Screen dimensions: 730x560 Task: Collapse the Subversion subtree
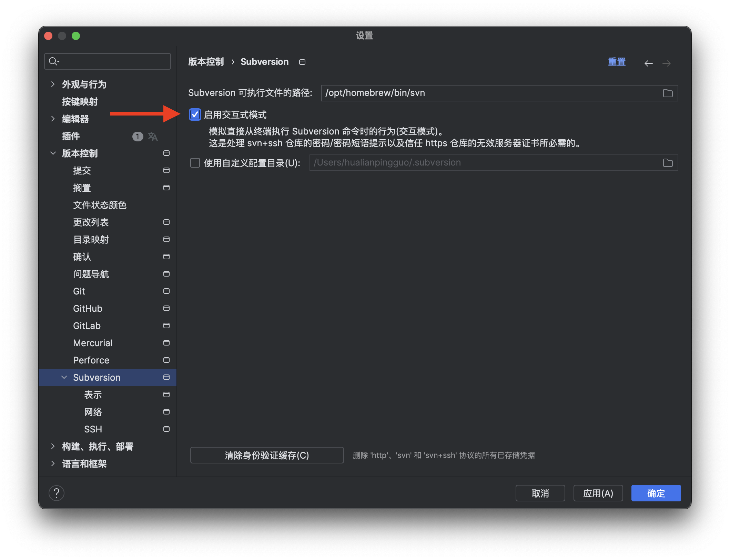click(x=64, y=377)
